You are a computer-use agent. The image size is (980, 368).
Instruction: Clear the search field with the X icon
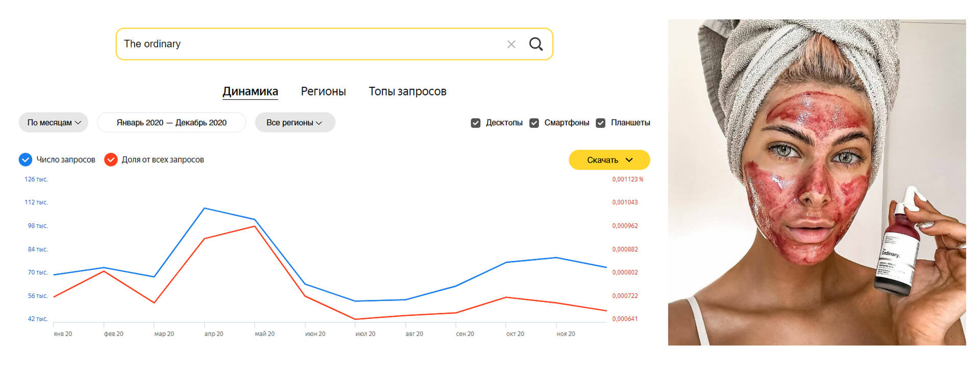[511, 44]
